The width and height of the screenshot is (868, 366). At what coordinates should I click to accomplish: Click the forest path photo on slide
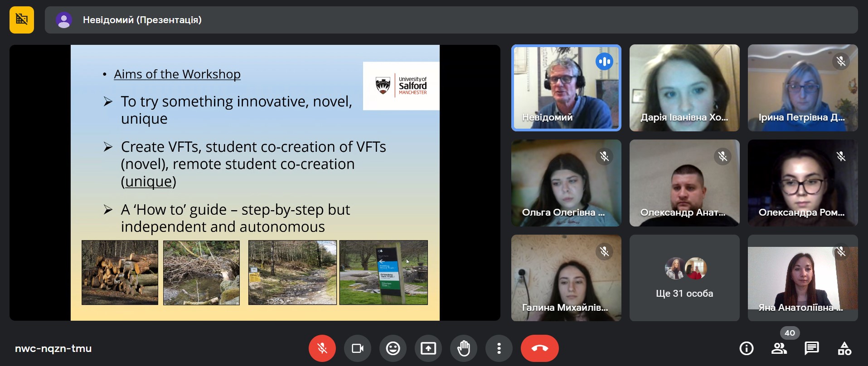click(292, 272)
